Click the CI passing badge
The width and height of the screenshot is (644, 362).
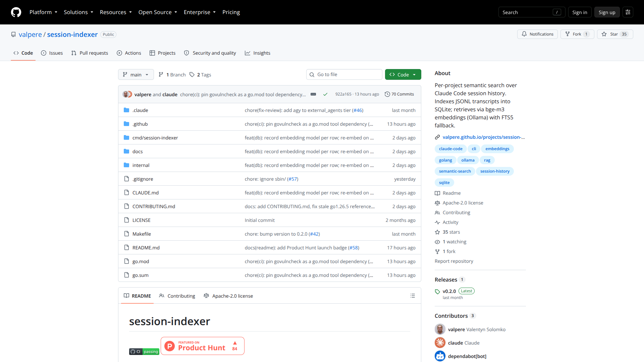(144, 352)
